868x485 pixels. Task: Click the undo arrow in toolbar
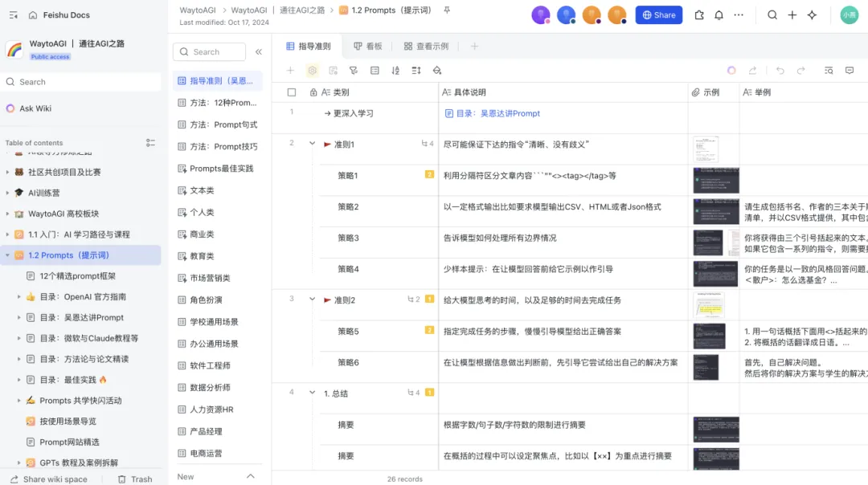coord(780,70)
